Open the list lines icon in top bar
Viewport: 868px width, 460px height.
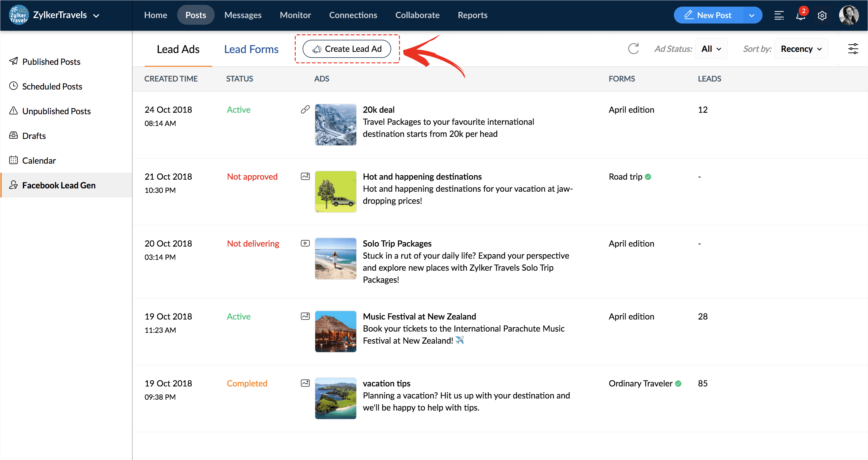click(x=779, y=15)
